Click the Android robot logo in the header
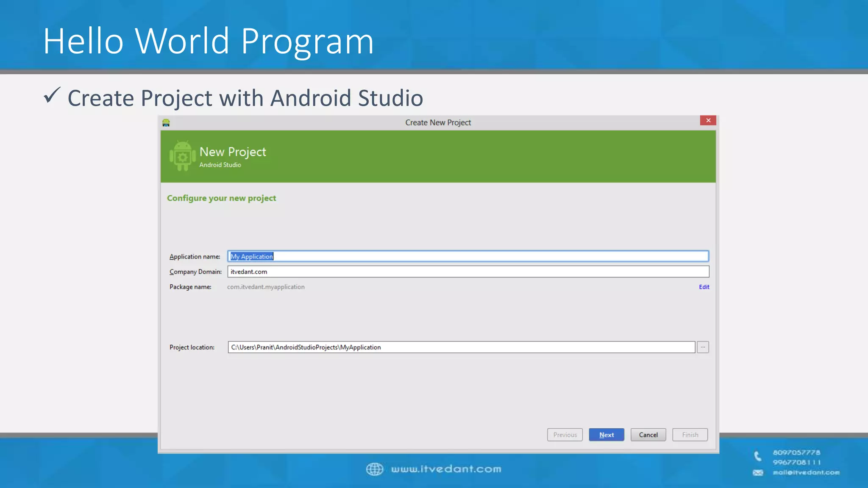 (x=182, y=156)
